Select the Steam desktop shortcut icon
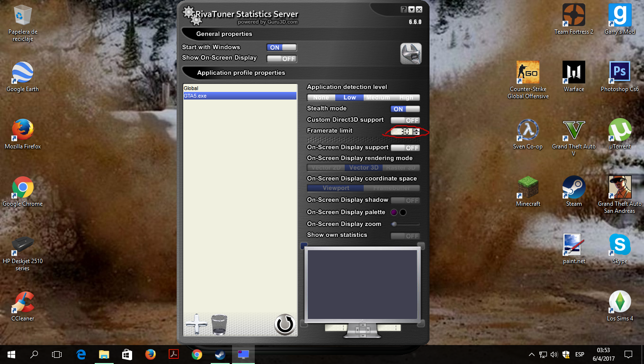 click(x=574, y=191)
